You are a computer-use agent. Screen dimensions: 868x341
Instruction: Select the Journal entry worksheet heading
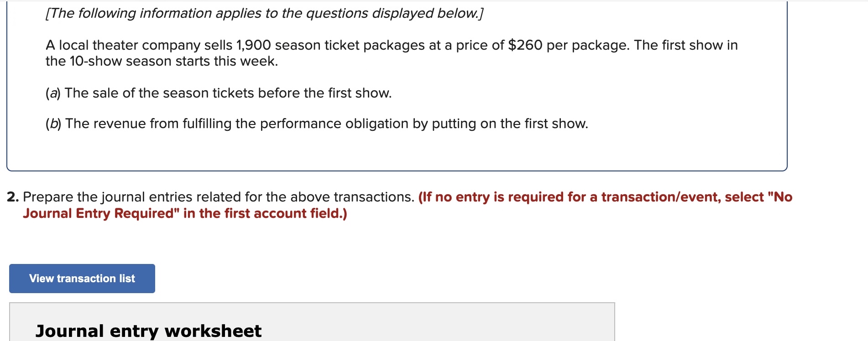click(149, 331)
